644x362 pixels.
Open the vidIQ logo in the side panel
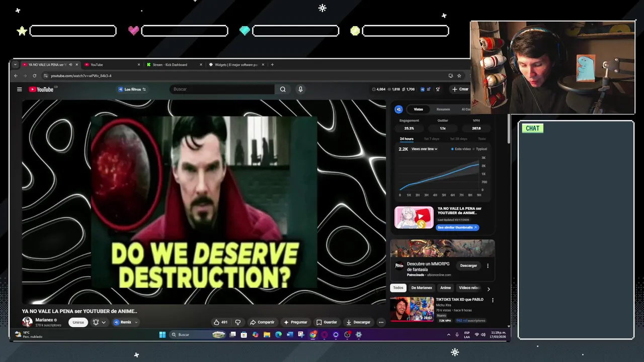[x=398, y=109]
